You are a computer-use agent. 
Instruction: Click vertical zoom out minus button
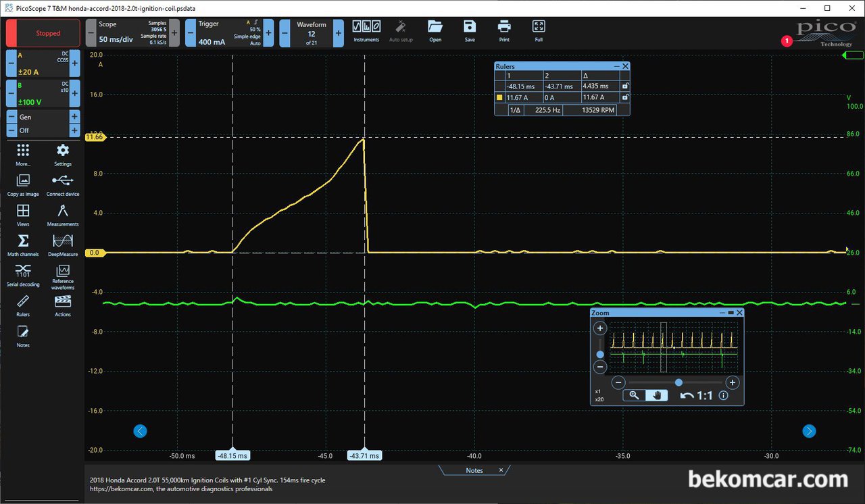[599, 368]
